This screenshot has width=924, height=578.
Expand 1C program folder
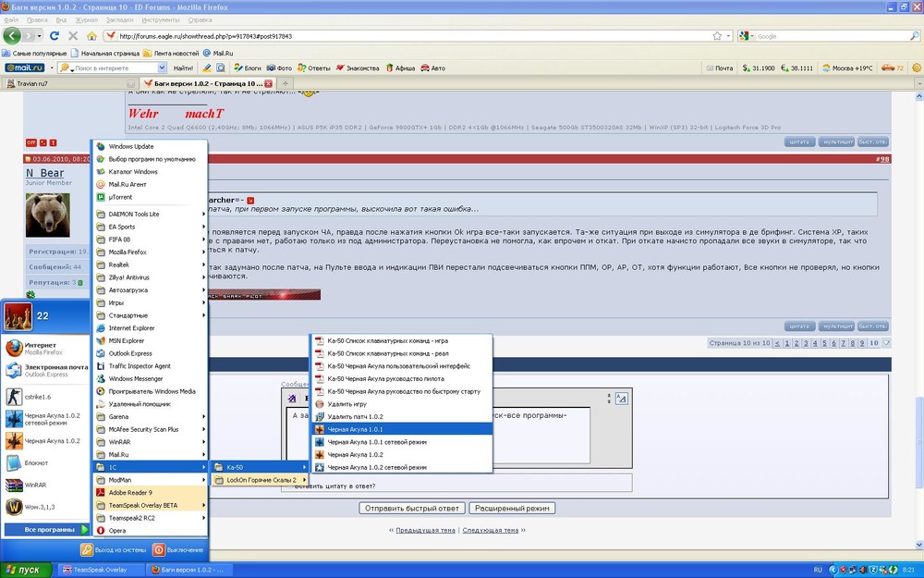click(x=151, y=467)
